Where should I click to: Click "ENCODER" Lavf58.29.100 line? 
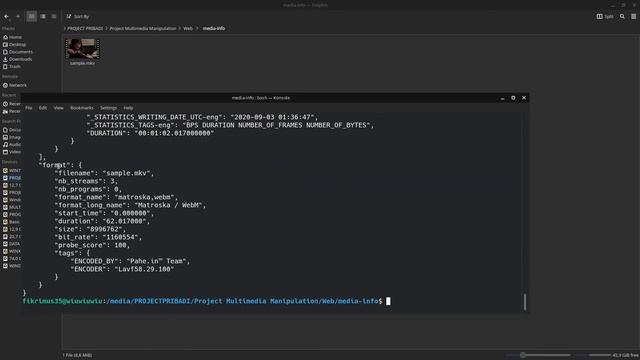pyautogui.click(x=122, y=269)
